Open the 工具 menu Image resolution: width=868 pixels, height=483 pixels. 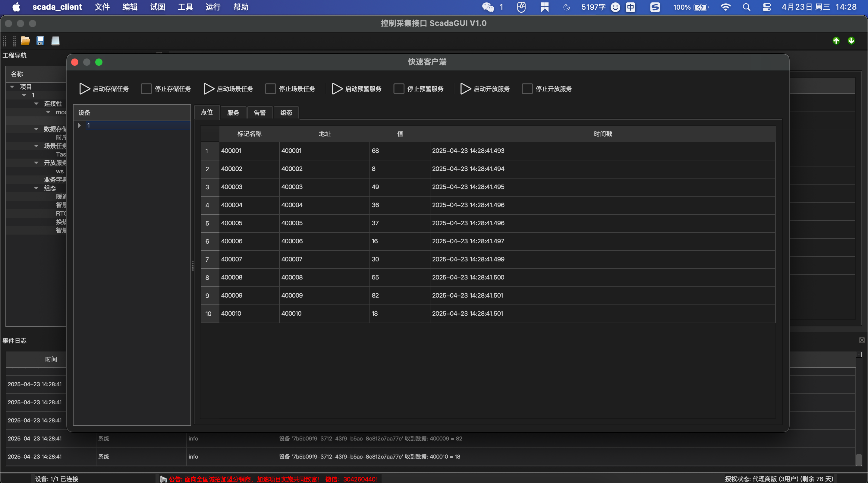(x=185, y=7)
